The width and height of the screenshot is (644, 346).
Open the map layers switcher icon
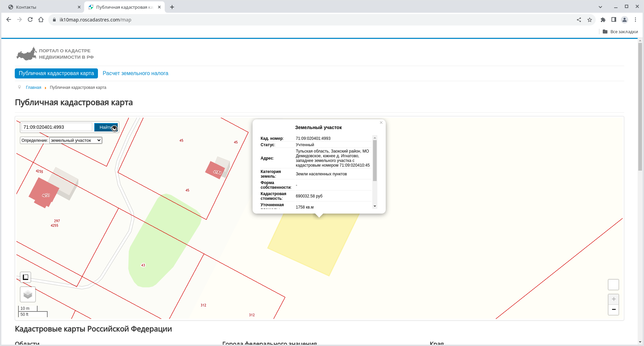click(28, 295)
